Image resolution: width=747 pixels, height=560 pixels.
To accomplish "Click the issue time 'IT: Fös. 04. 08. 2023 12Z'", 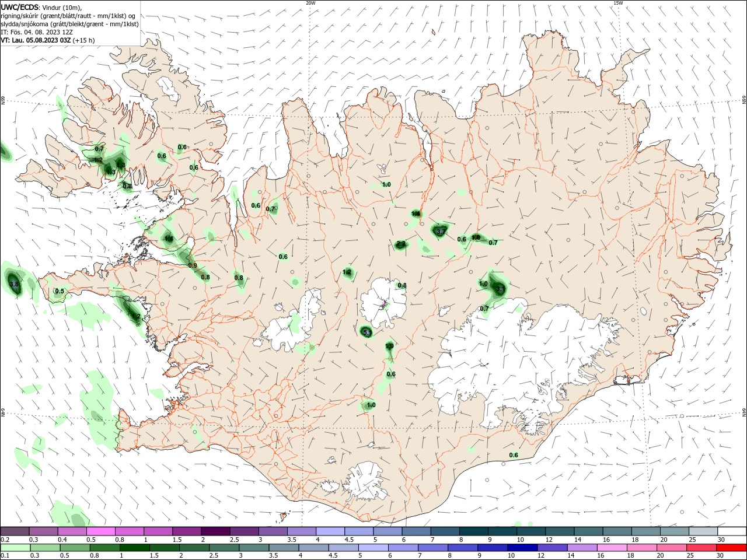I will [37, 32].
